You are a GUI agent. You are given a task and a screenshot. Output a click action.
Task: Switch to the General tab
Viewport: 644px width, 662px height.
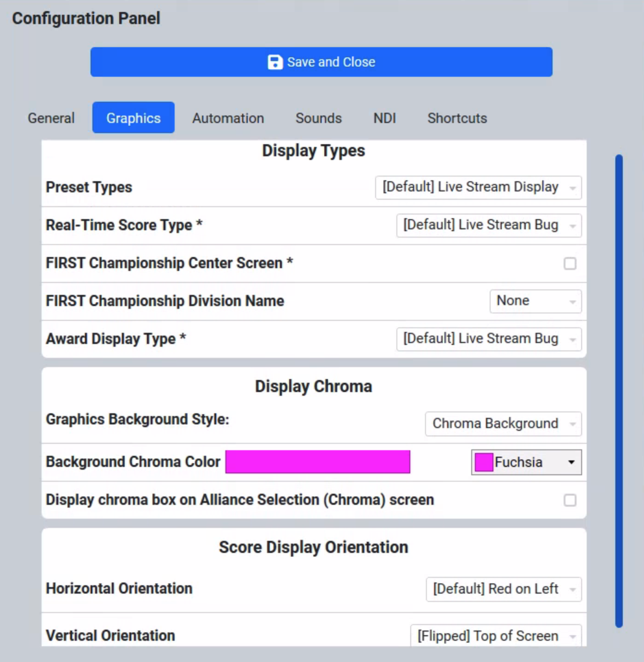[51, 118]
